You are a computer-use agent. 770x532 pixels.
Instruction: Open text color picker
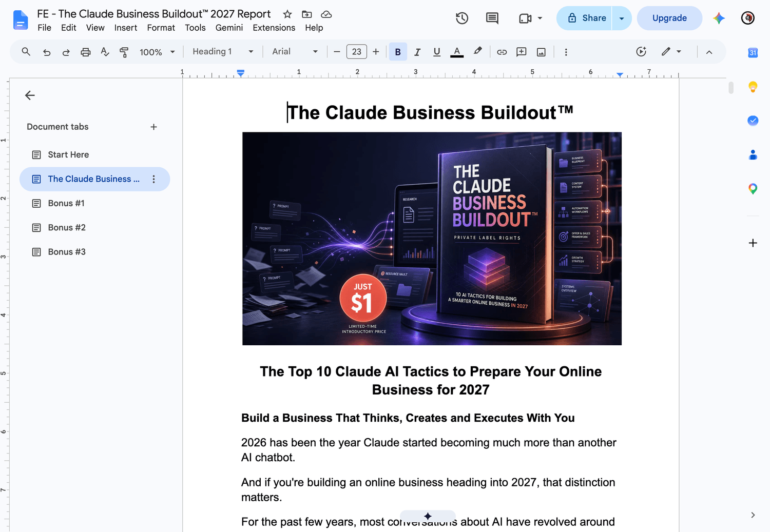(x=457, y=52)
